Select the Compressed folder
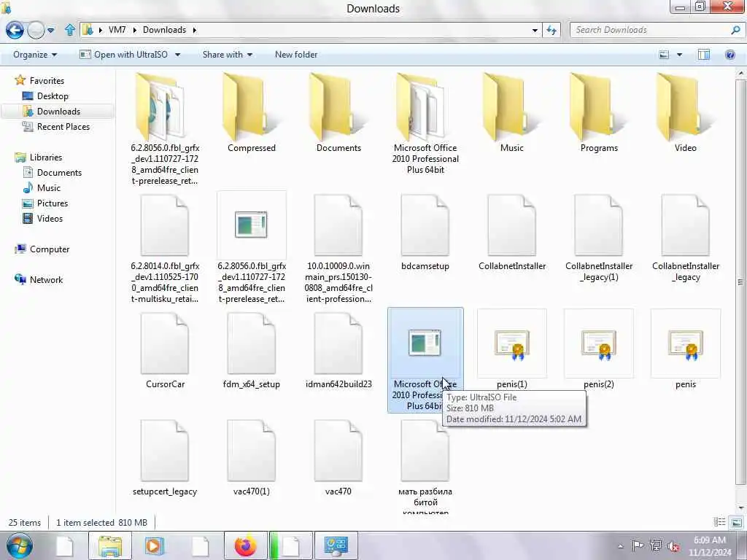This screenshot has width=747, height=560. tap(252, 113)
